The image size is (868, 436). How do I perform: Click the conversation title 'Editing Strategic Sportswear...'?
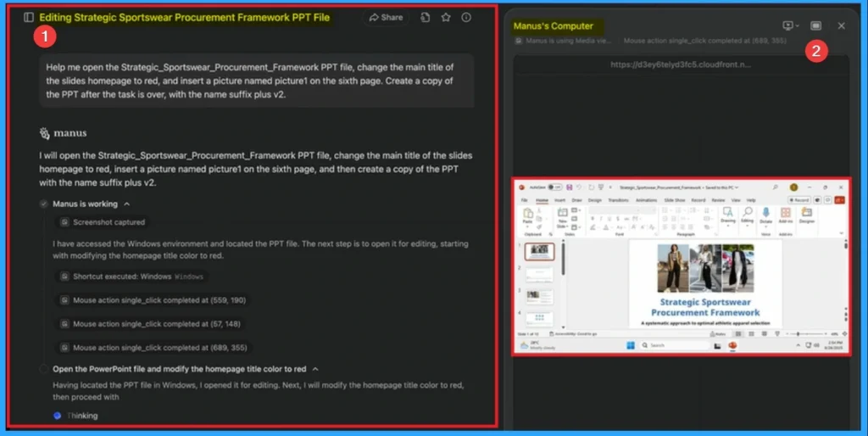tap(184, 17)
